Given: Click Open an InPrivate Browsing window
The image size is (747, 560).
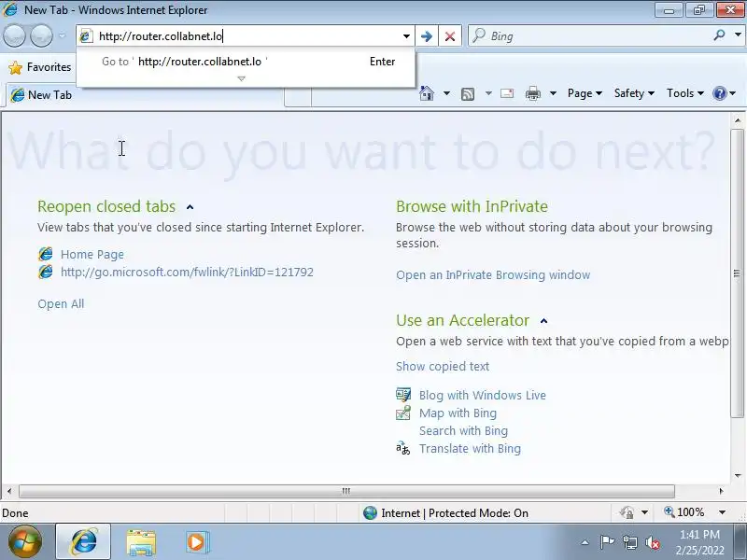Looking at the screenshot, I should pos(493,274).
